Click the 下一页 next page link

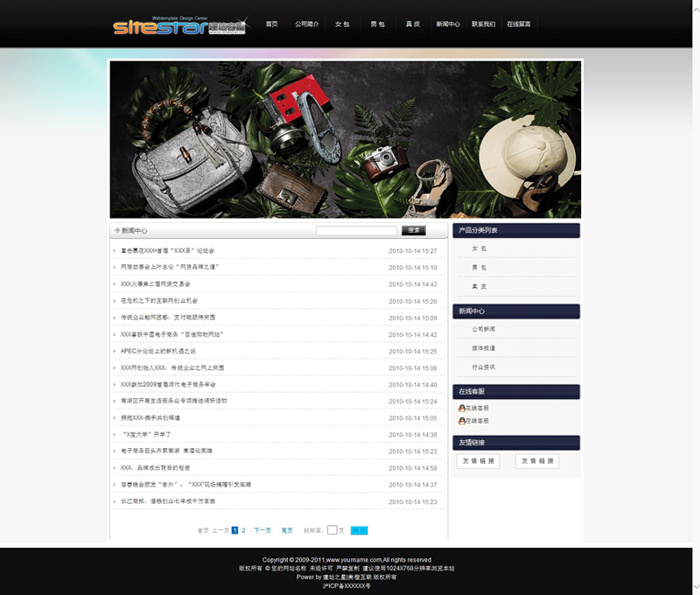coord(262,530)
